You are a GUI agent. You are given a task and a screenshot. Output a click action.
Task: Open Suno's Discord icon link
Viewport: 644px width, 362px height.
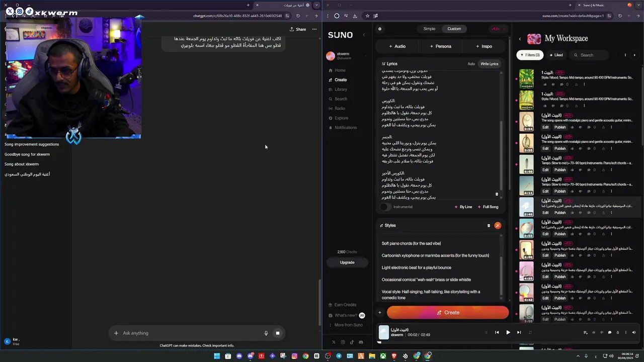click(361, 342)
